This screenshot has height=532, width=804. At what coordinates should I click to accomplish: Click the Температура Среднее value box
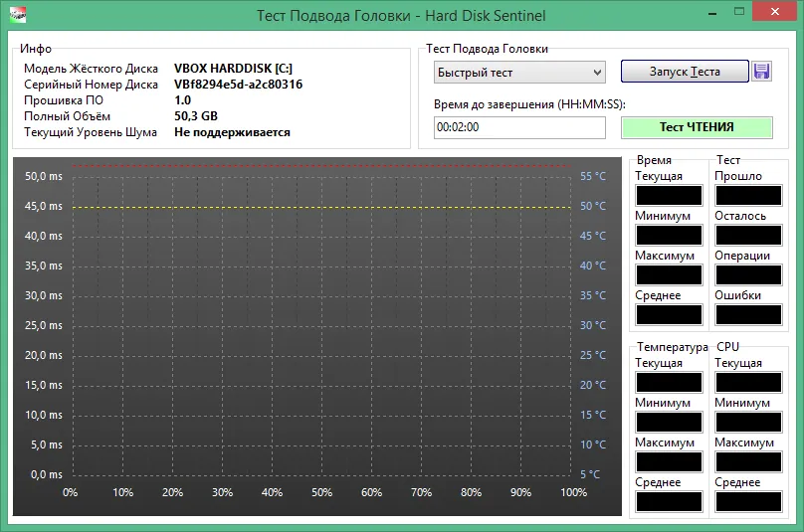tap(669, 502)
